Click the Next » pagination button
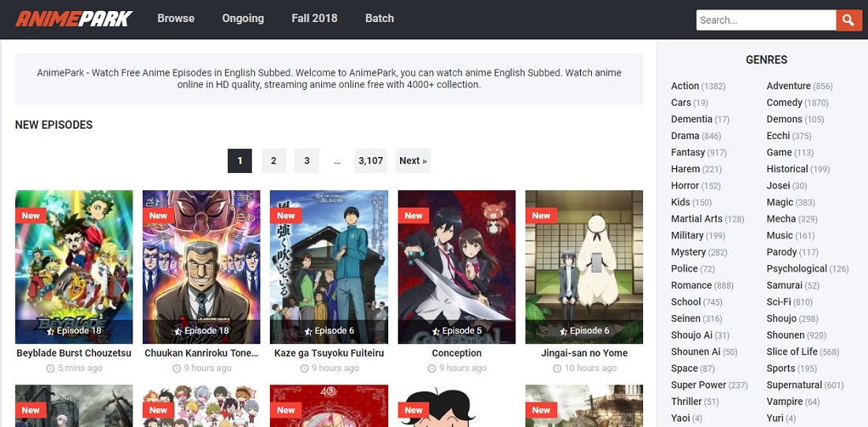Viewport: 868px width, 427px height. pos(413,160)
